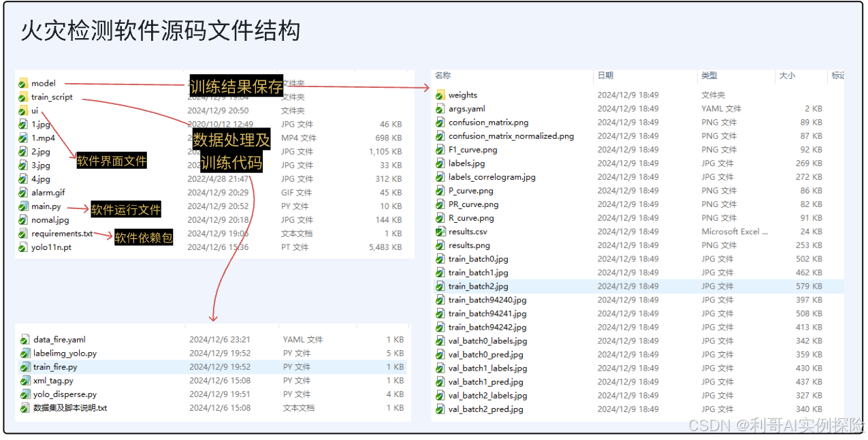Select the train_batch94242.jpg file name
Image resolution: width=868 pixels, height=440 pixels.
coord(487,327)
